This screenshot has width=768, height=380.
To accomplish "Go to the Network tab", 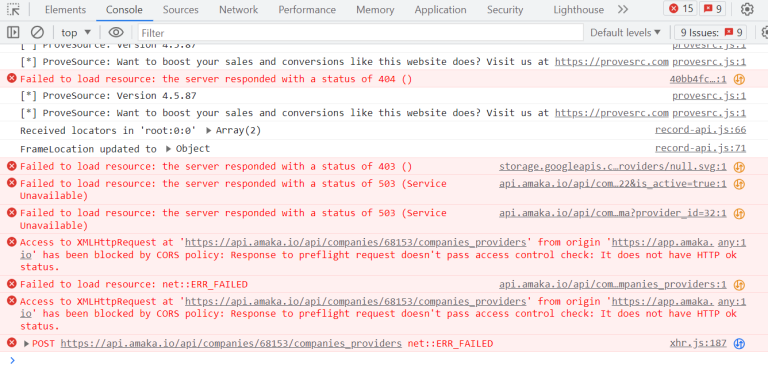I will [239, 10].
